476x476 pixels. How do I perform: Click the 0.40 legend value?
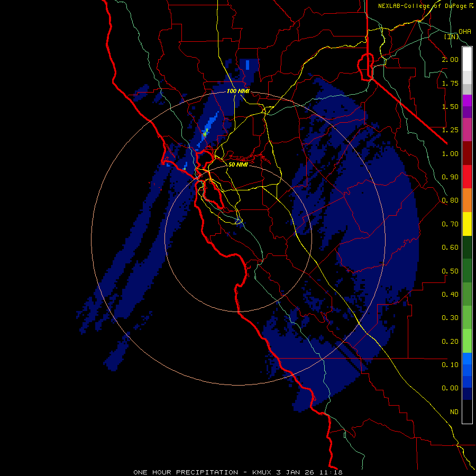[450, 295]
